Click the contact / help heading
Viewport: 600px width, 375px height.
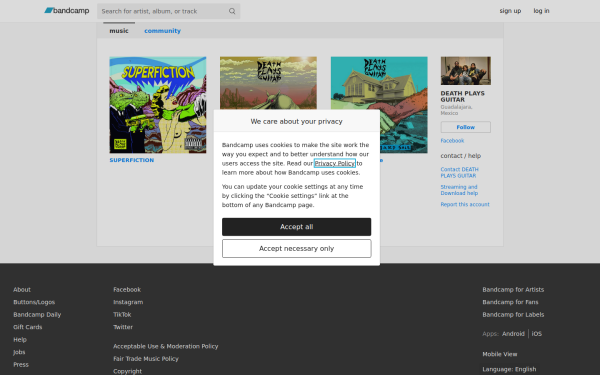pos(460,156)
